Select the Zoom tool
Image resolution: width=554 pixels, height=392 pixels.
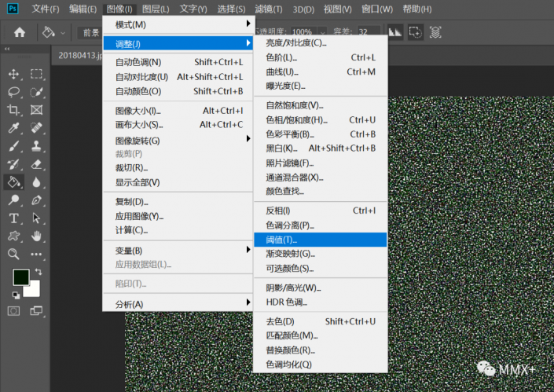coord(13,254)
